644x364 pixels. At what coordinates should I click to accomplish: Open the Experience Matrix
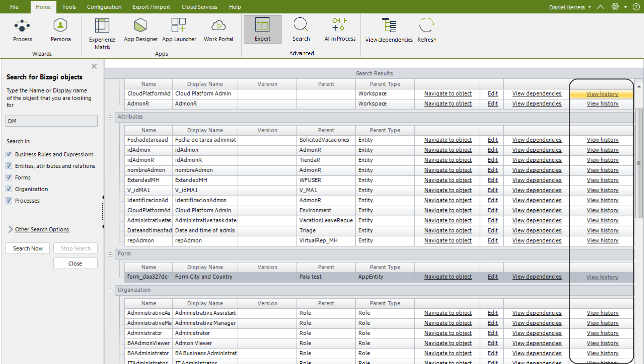point(102,34)
